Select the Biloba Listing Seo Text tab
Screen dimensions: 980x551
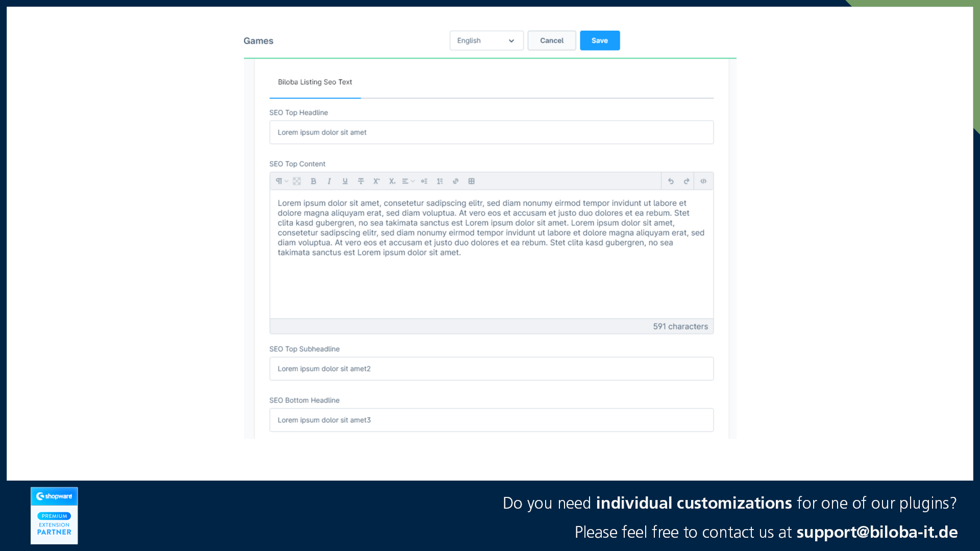coord(315,82)
